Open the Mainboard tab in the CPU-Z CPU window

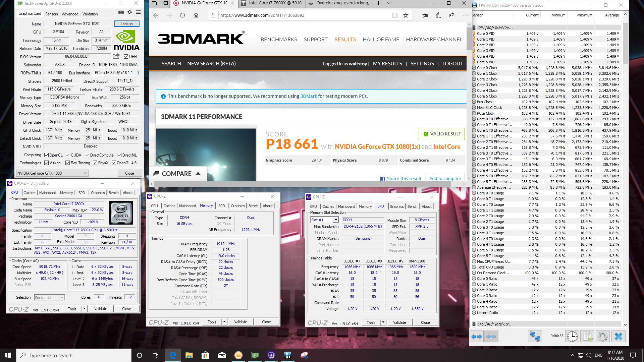click(48, 193)
